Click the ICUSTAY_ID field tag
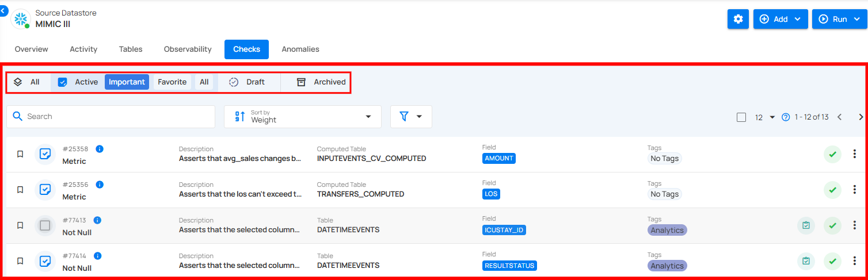The image size is (868, 280). [x=504, y=230]
